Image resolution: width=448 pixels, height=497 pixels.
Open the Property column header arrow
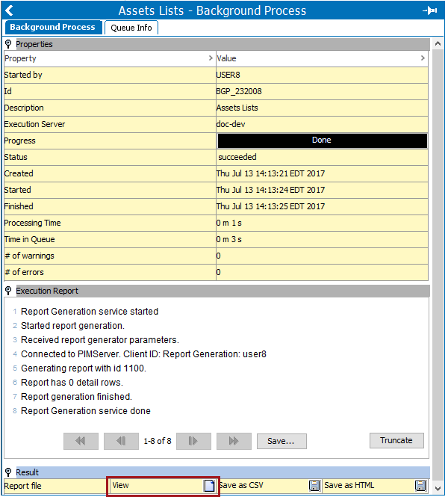[x=210, y=58]
